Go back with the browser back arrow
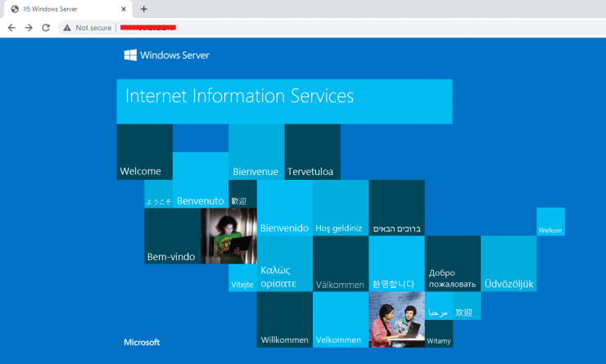 pyautogui.click(x=11, y=28)
